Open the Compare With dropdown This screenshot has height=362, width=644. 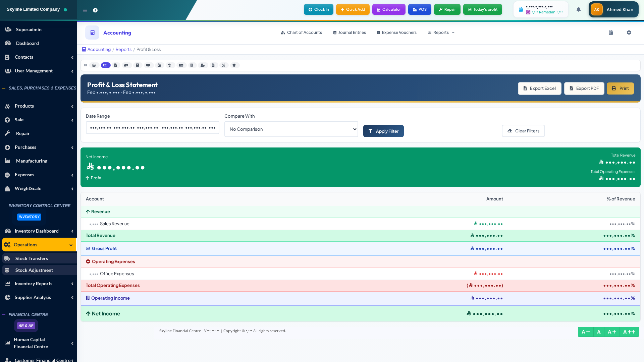(291, 129)
